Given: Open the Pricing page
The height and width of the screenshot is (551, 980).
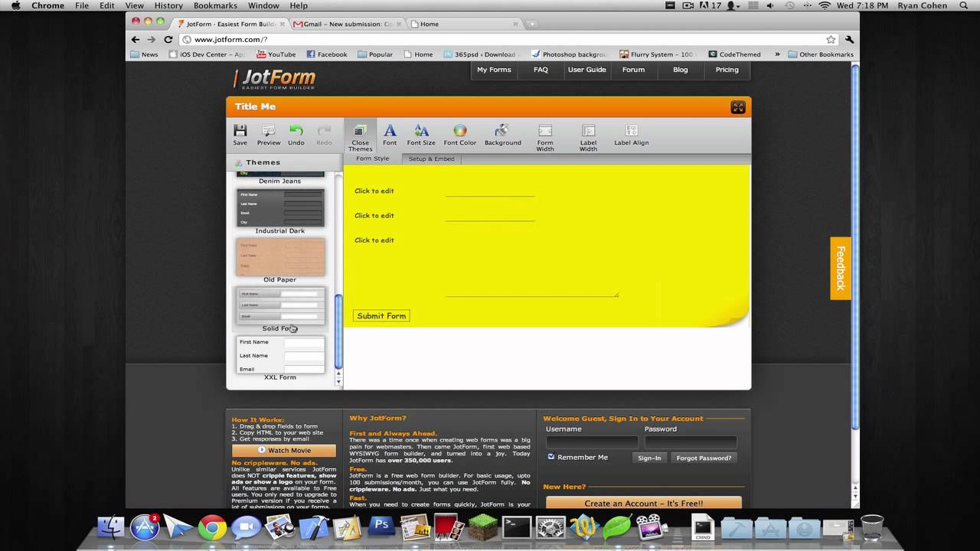Looking at the screenshot, I should click(727, 70).
